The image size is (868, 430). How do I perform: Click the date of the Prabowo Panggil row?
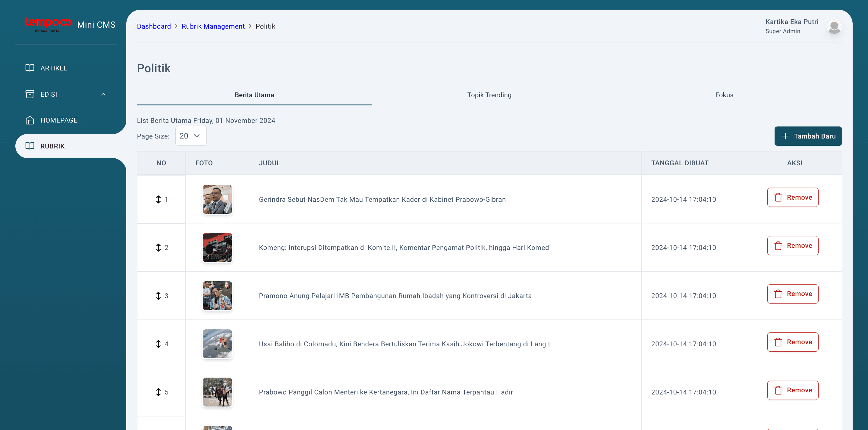[x=683, y=392]
